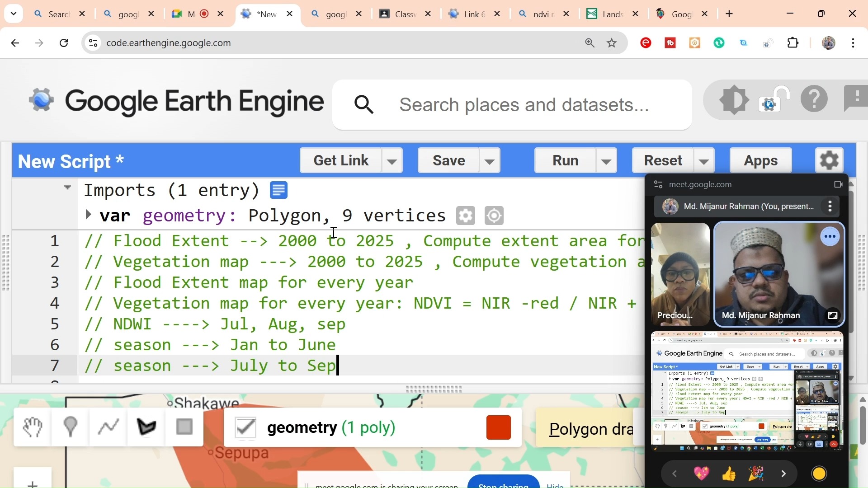Toggle dark theme icon in header

(x=734, y=99)
